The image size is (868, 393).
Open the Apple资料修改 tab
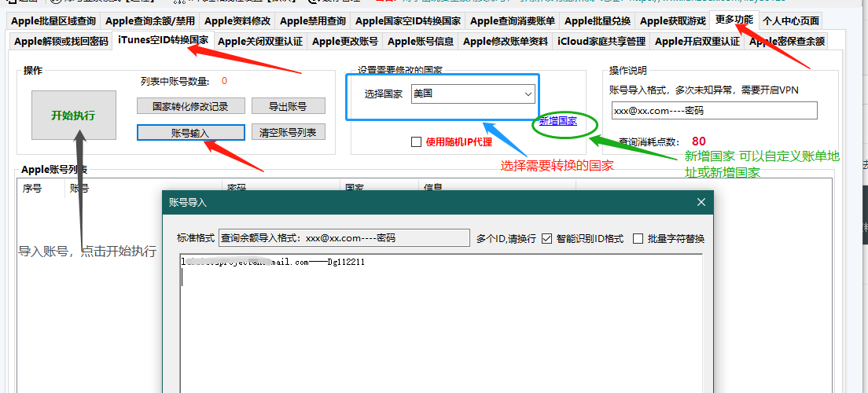click(237, 21)
